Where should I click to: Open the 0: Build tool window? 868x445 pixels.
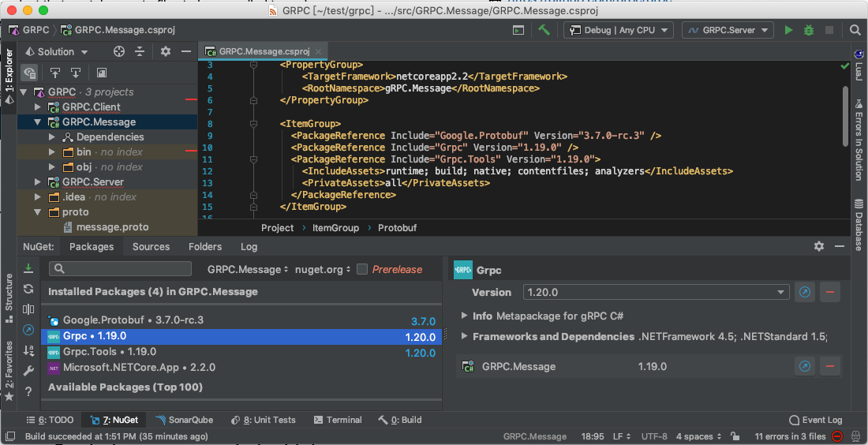click(400, 420)
